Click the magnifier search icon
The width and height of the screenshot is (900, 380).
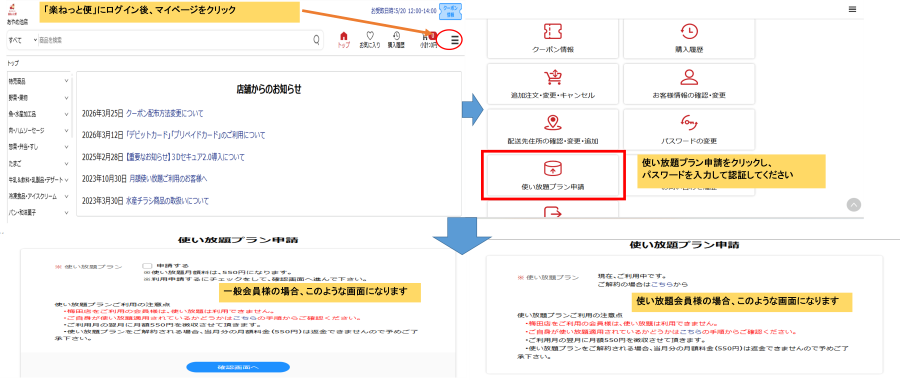[x=316, y=40]
